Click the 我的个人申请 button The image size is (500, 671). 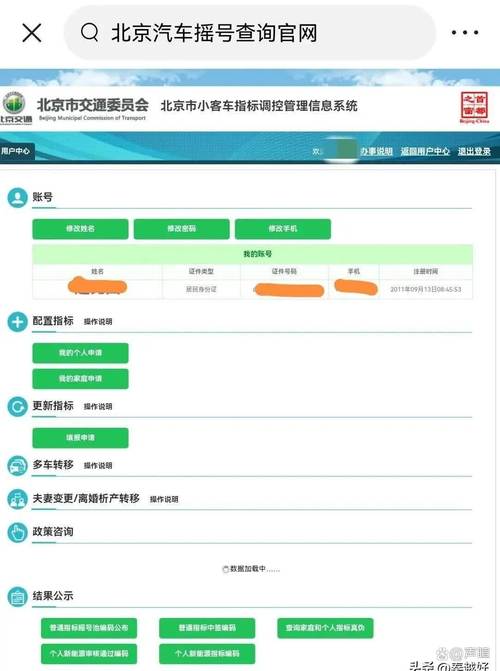coord(80,353)
